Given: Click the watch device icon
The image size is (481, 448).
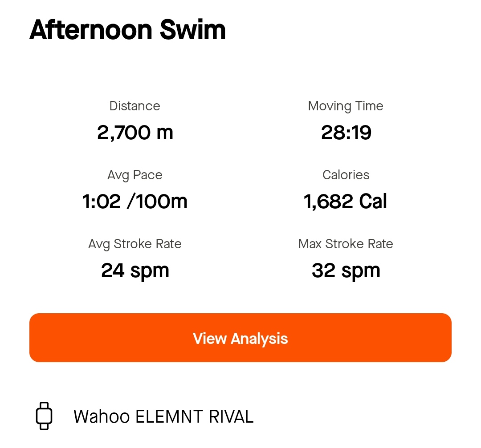Looking at the screenshot, I should [x=44, y=416].
